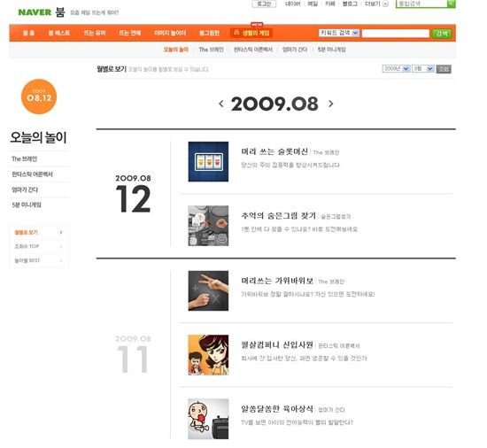Open the rock-paper-scissors game thumbnail
Viewport: 487px width, 448px height.
tap(208, 290)
